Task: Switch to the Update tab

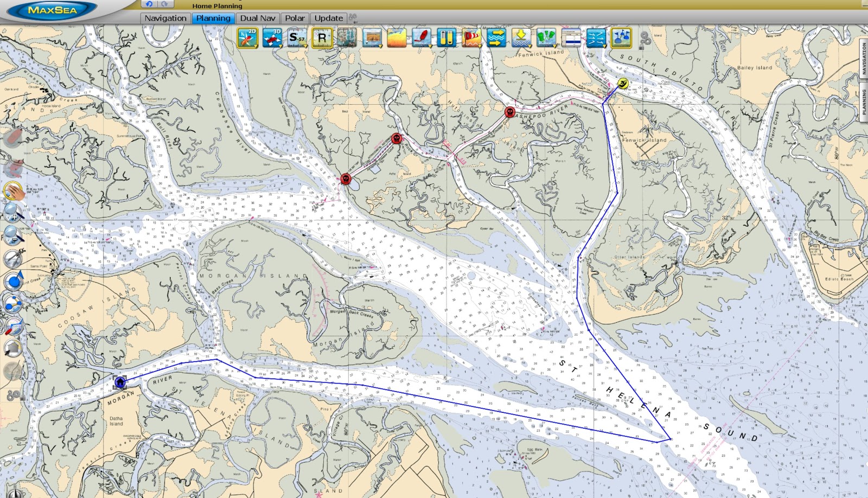Action: pyautogui.click(x=329, y=18)
